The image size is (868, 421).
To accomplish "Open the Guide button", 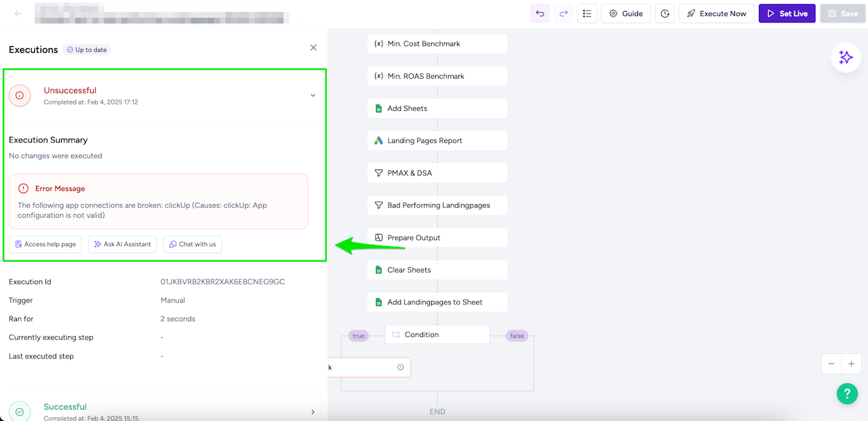I will tap(626, 14).
